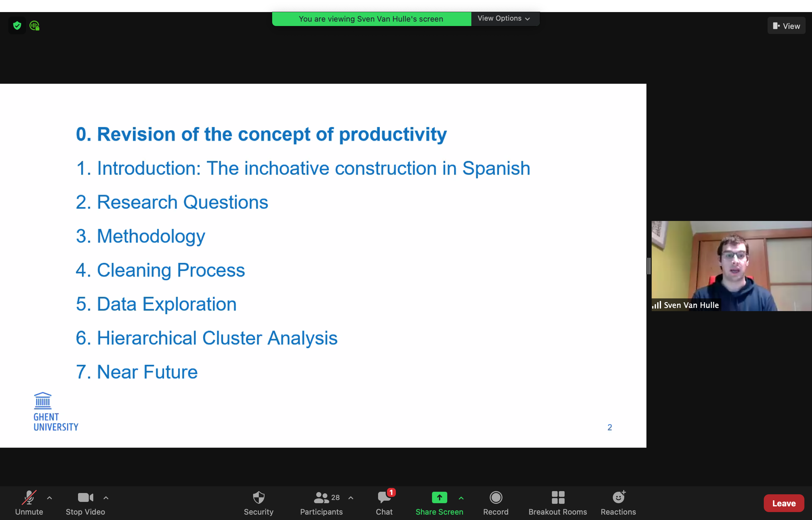Expand video settings arrow next to Stop Video
The image size is (812, 520).
[106, 497]
